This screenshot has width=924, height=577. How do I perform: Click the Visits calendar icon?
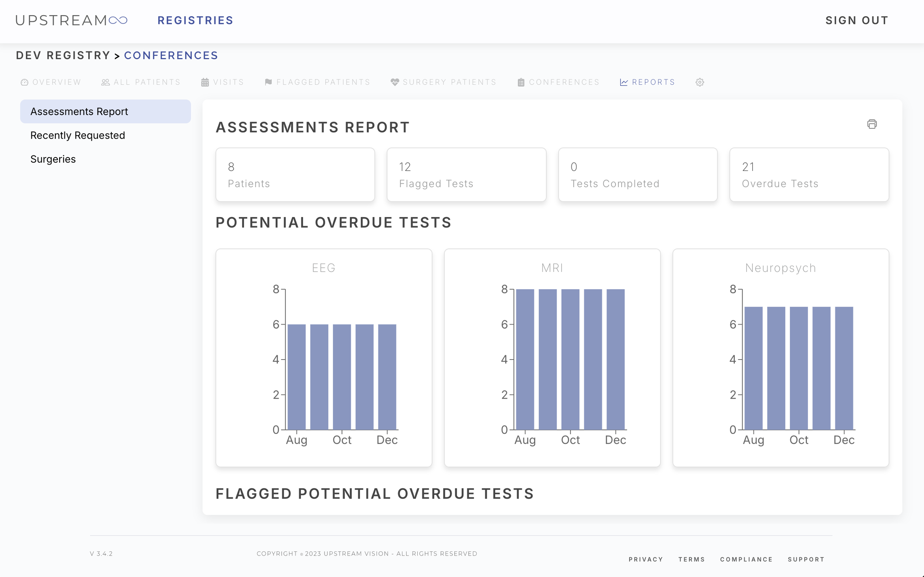coord(205,82)
